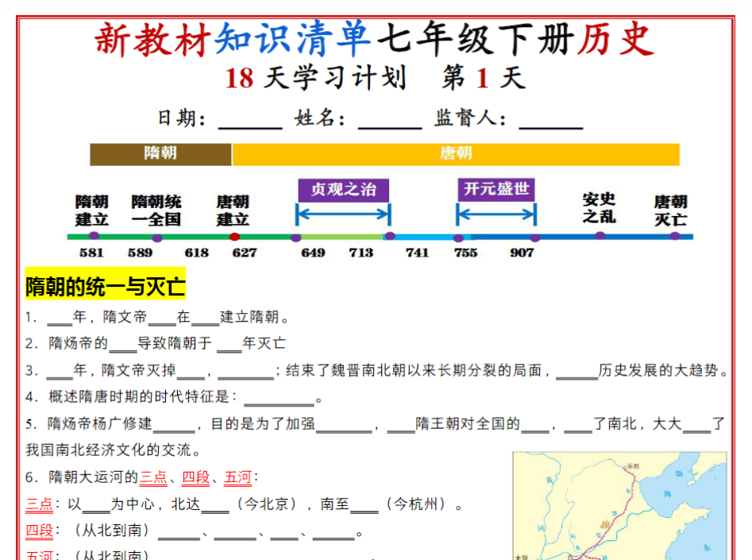Expand the 贞观之治 arrow span
This screenshot has width=752, height=560.
tap(342, 214)
